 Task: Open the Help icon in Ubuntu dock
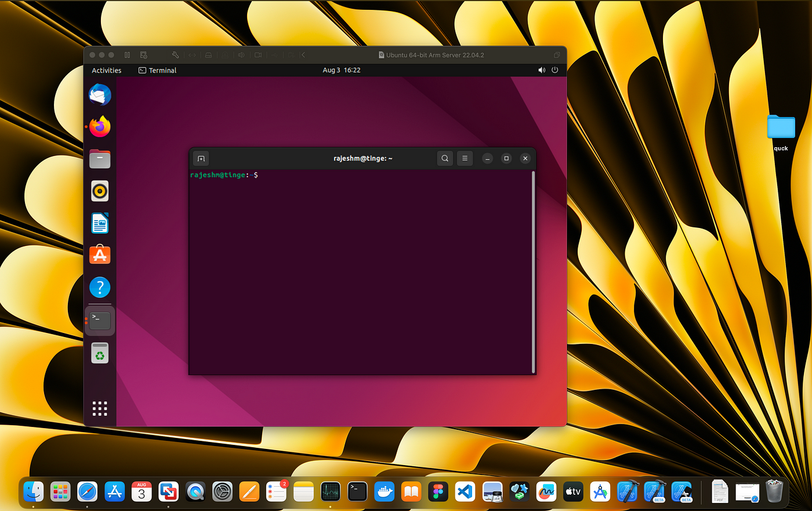(x=100, y=287)
